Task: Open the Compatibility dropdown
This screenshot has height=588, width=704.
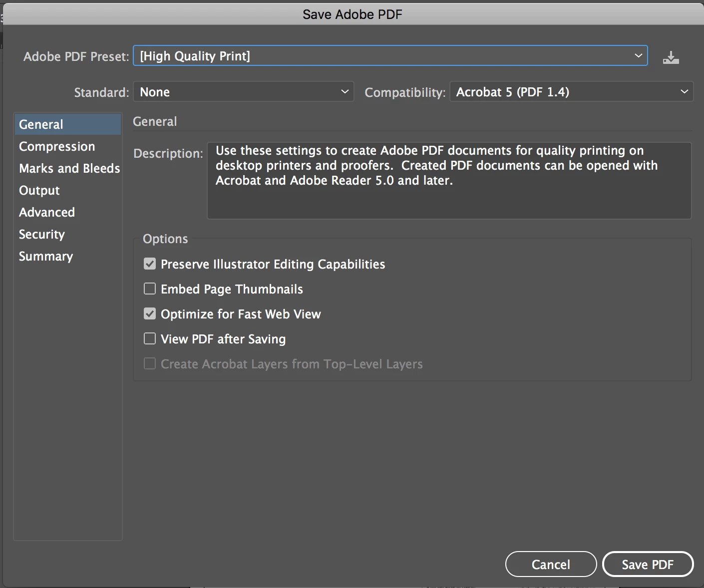Action: [571, 92]
